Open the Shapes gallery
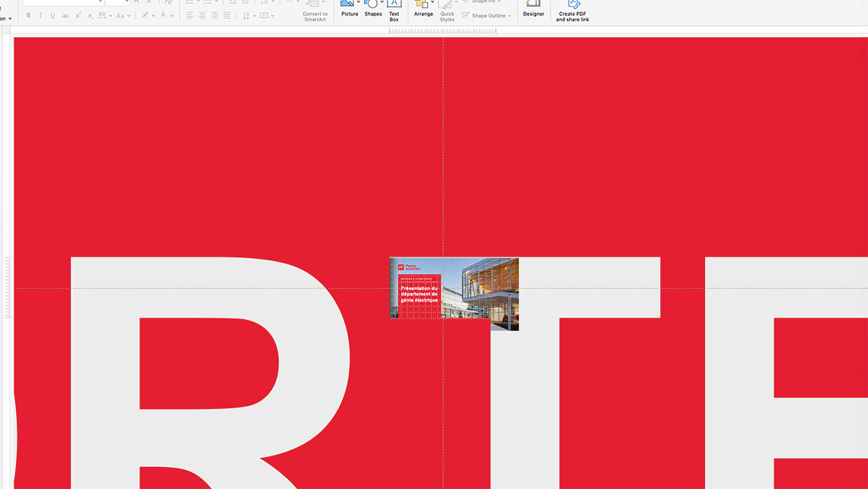This screenshot has width=868, height=489. [x=372, y=8]
